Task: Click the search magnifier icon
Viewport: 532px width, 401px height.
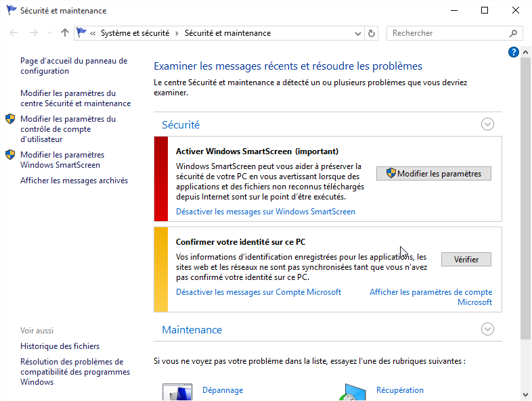Action: click(x=513, y=33)
